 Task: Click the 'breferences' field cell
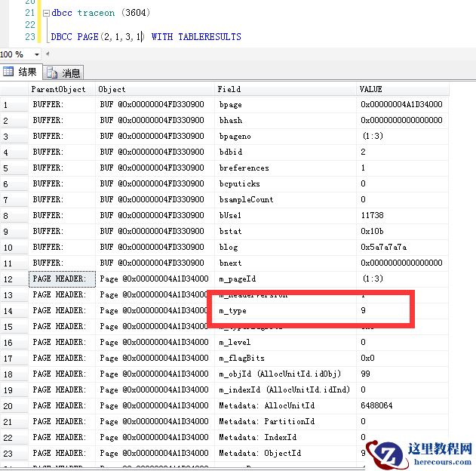[285, 168]
